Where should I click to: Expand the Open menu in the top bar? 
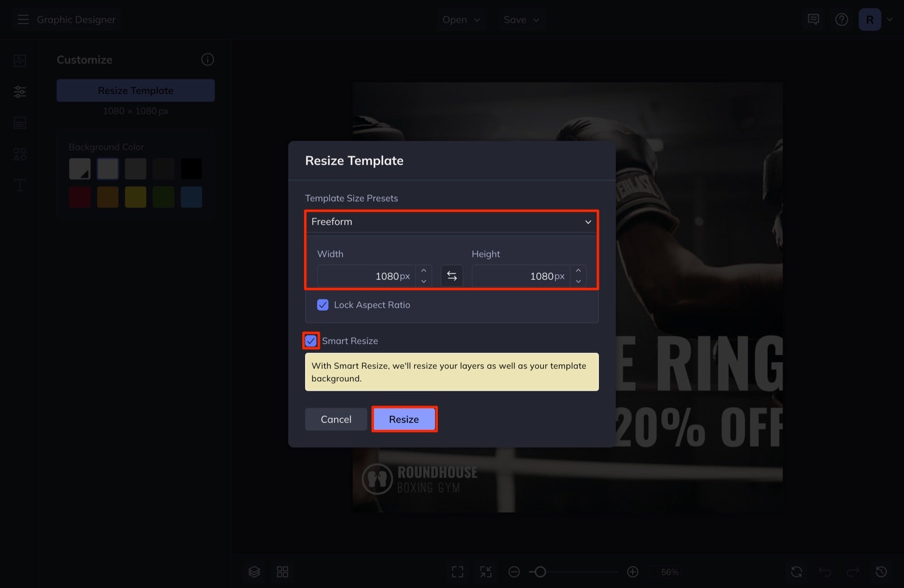coord(461,19)
